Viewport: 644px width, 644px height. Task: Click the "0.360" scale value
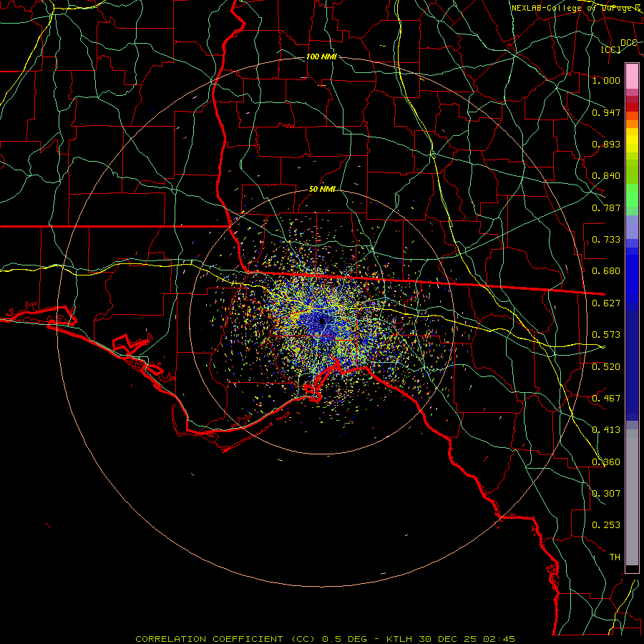coord(606,462)
